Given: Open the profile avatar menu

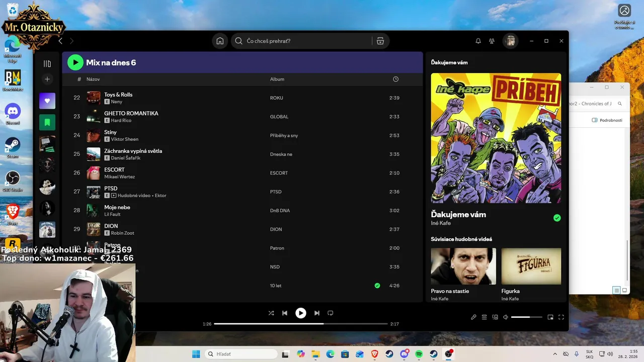Looking at the screenshot, I should [x=511, y=41].
